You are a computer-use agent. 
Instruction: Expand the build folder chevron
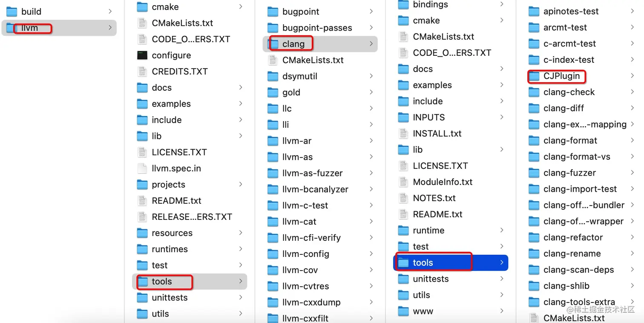coord(110,12)
